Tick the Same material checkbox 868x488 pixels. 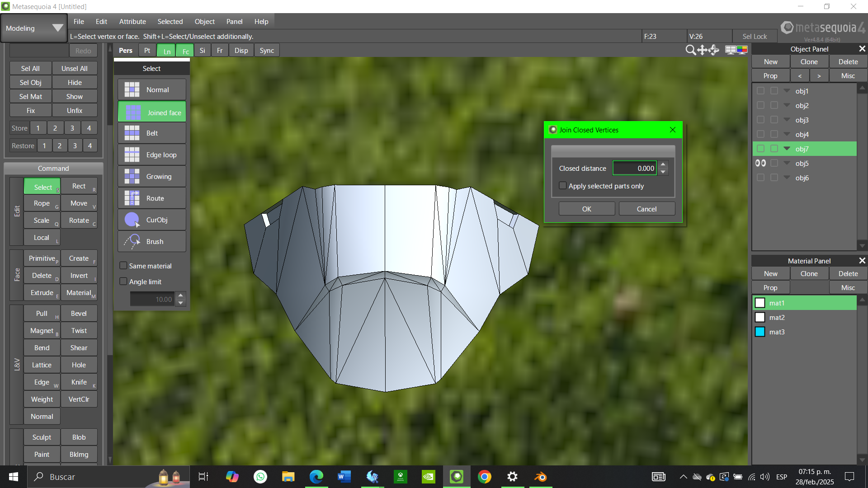point(123,266)
